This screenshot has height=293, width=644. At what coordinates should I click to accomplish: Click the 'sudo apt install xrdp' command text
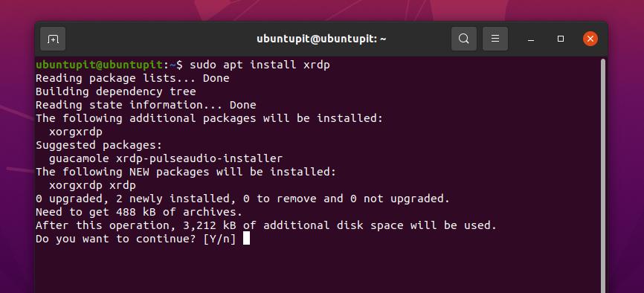tap(260, 65)
